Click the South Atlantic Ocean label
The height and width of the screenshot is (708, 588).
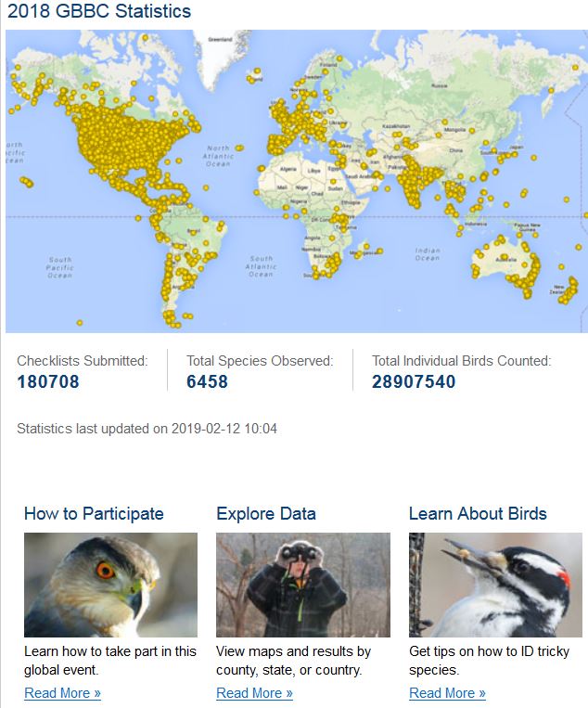click(261, 266)
